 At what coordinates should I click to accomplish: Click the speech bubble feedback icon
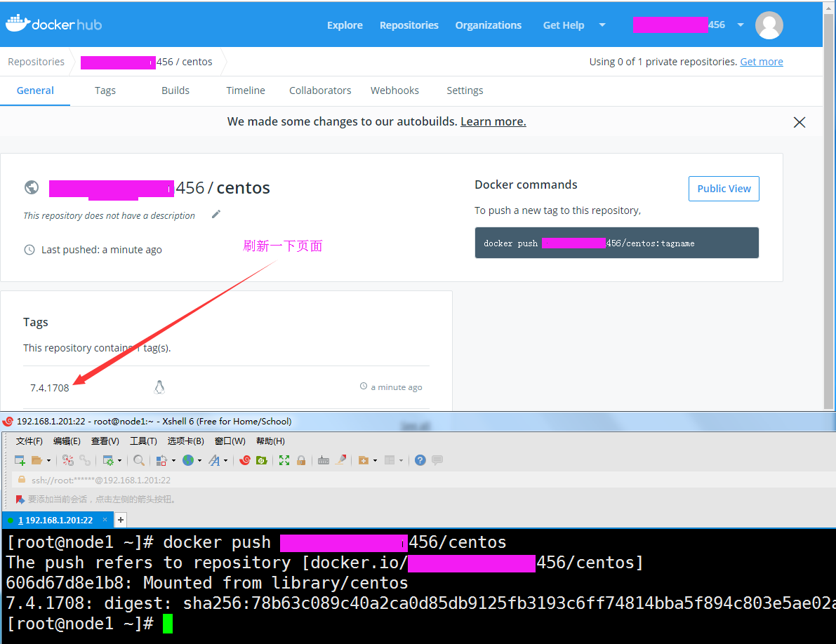[437, 460]
